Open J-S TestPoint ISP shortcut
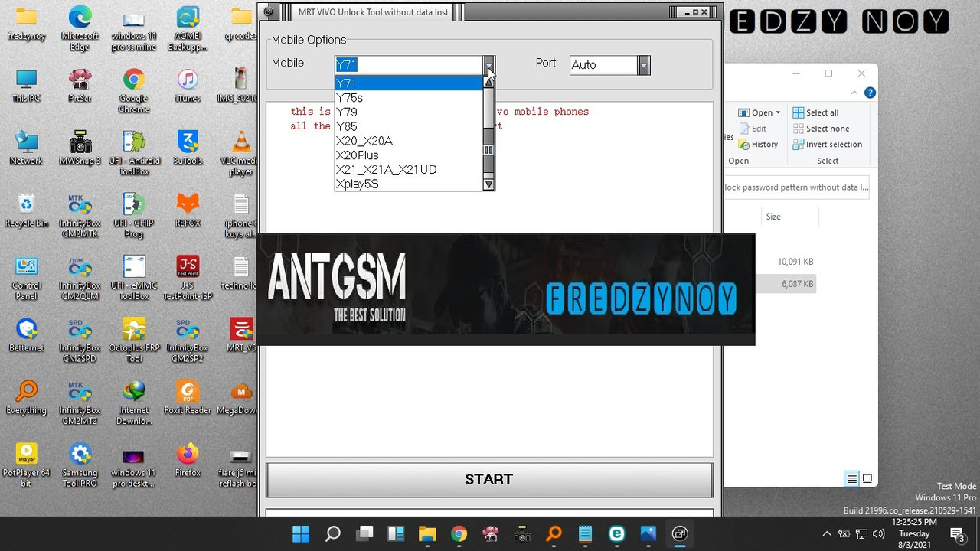Image resolution: width=980 pixels, height=551 pixels. point(188,278)
